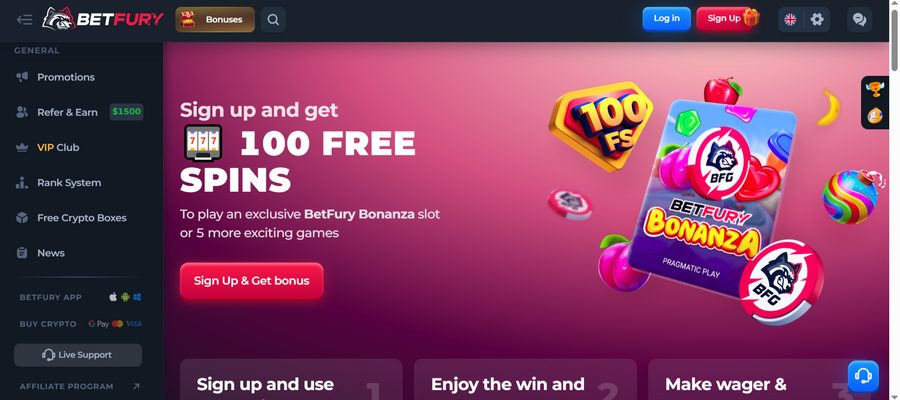Click the Apple app download icon
Image resolution: width=900 pixels, height=400 pixels.
113,297
